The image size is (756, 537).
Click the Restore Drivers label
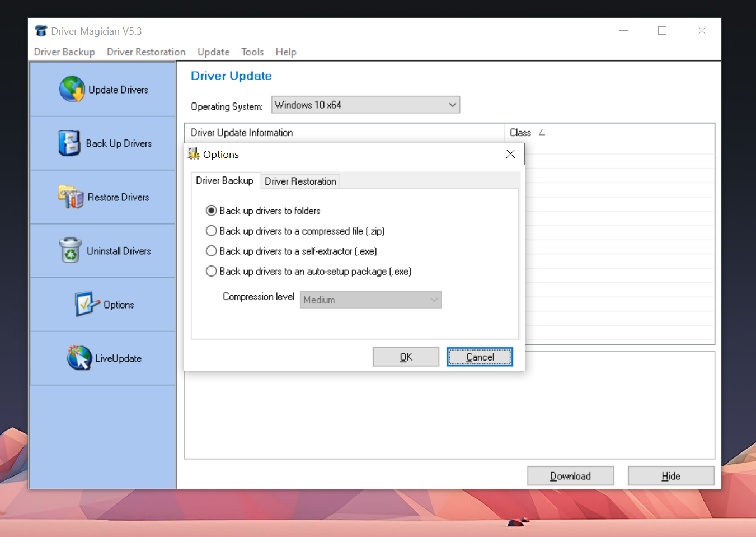click(118, 197)
